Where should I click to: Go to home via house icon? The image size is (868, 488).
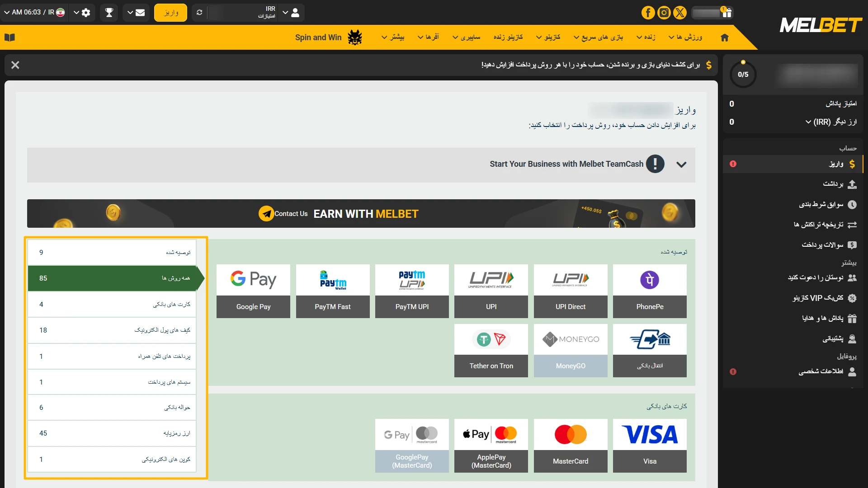(725, 38)
